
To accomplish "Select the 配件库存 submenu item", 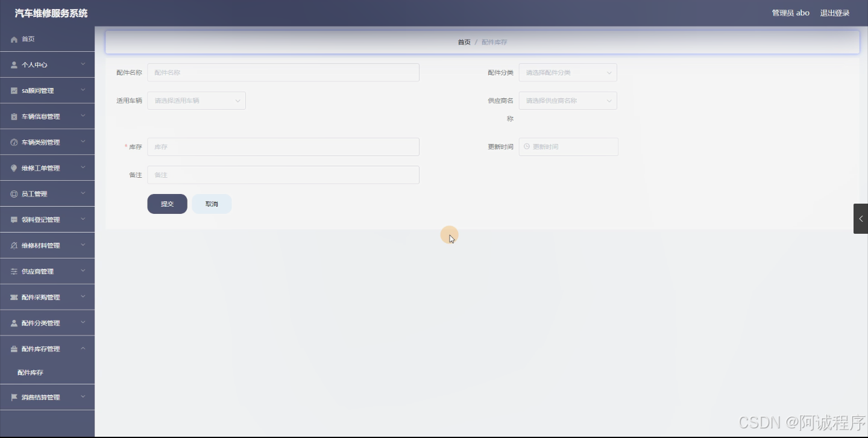I will (47, 373).
